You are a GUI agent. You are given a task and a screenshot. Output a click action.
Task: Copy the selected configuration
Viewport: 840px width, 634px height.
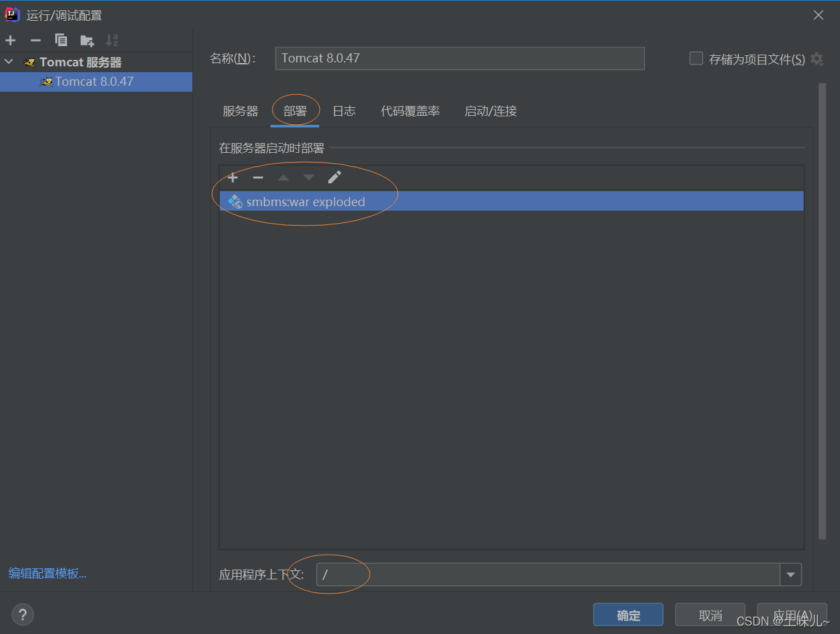click(x=61, y=40)
